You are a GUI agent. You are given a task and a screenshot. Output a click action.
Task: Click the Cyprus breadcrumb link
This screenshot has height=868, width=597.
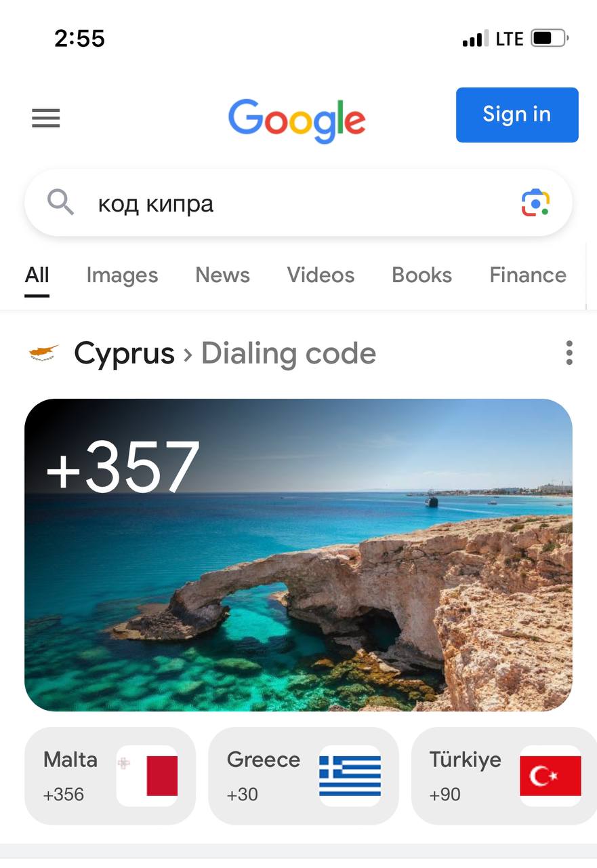point(124,353)
